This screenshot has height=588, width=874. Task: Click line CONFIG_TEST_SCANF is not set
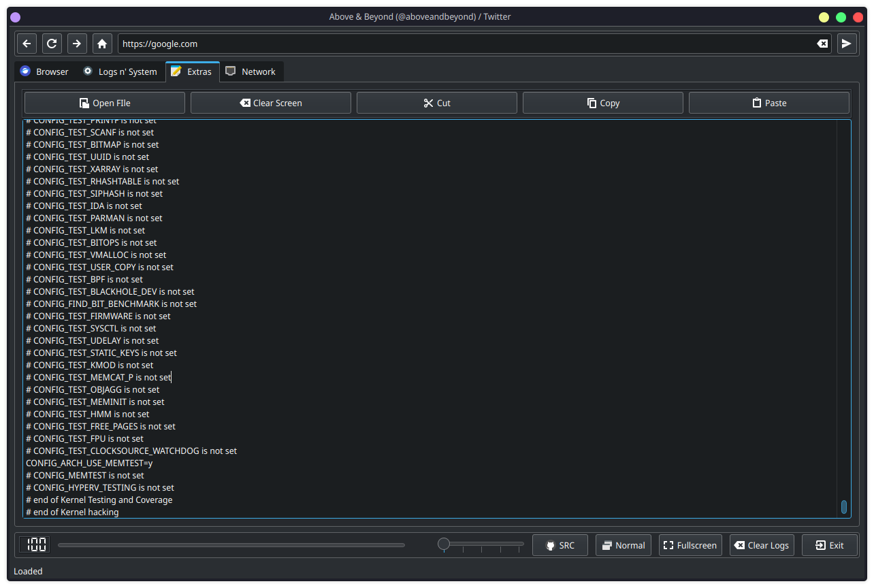pyautogui.click(x=90, y=132)
